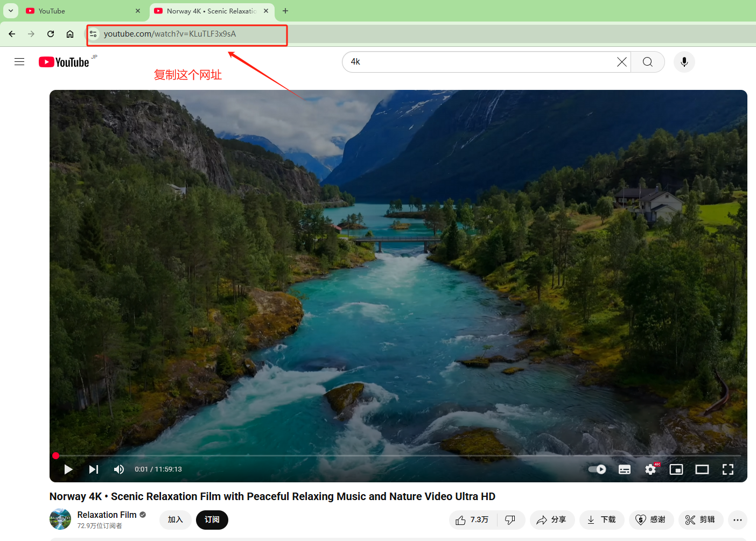The image size is (756, 541).
Task: Open a new browser tab
Action: click(x=285, y=11)
